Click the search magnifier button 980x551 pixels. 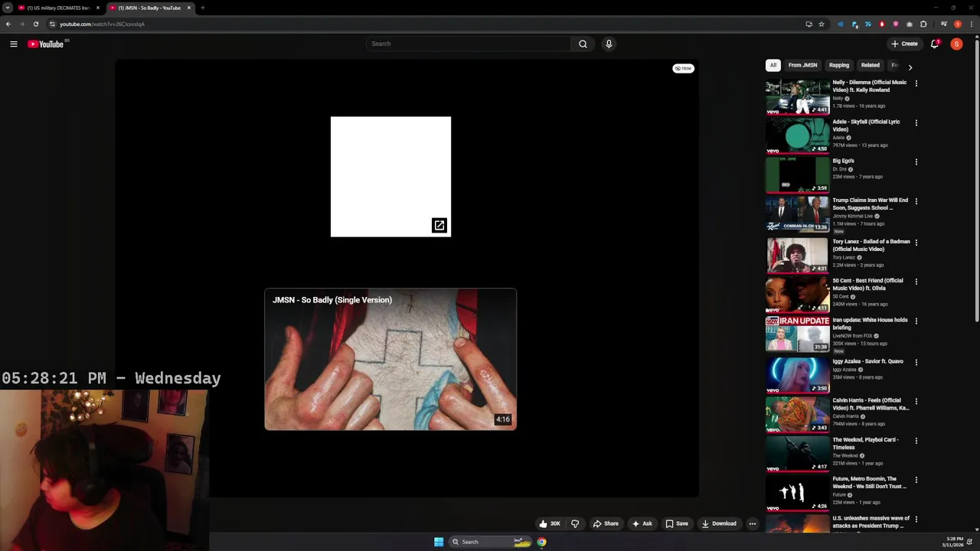[x=583, y=44]
